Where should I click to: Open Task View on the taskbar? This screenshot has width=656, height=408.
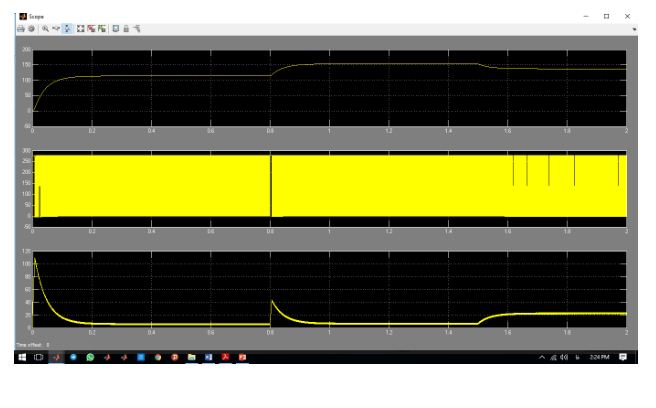click(38, 357)
